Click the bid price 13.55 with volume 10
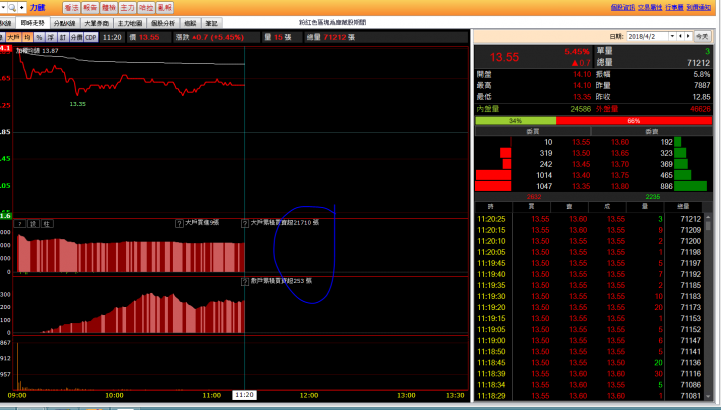Screen dimensions: 721x410 click(581, 142)
